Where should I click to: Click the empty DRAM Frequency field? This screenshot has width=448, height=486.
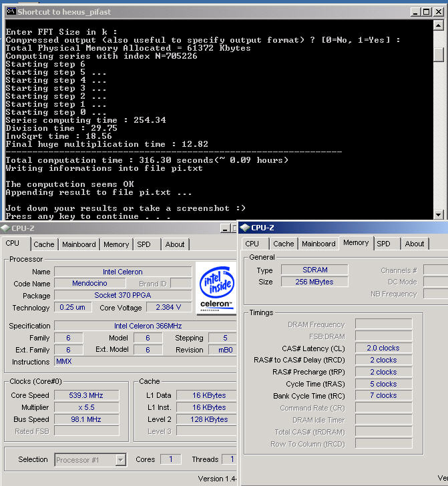pos(383,324)
